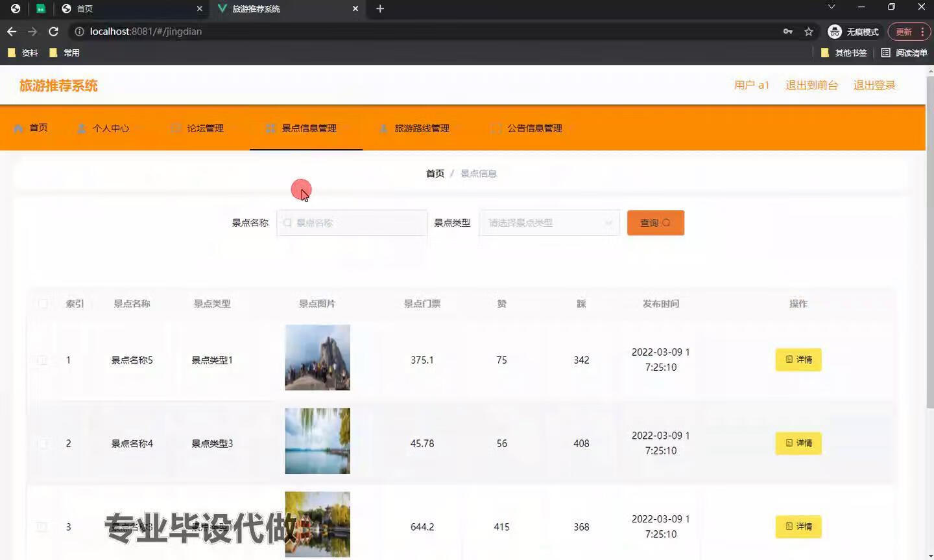Click site info icon in address bar

[x=79, y=31]
